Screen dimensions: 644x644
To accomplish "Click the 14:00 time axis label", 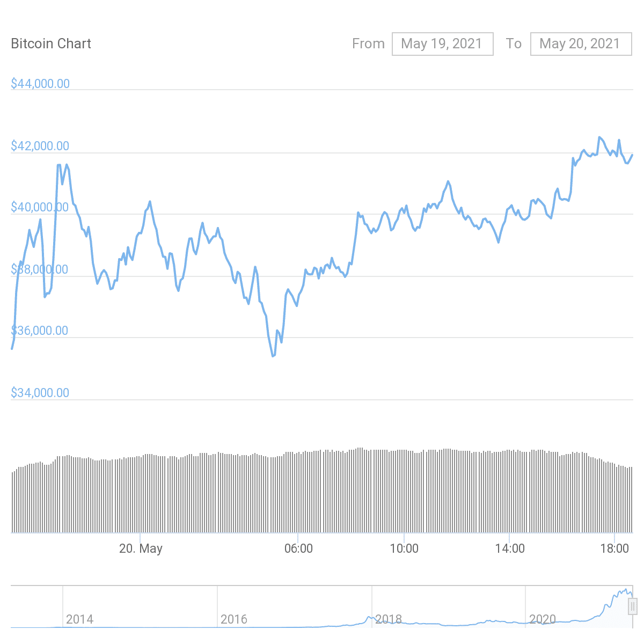I will point(510,548).
